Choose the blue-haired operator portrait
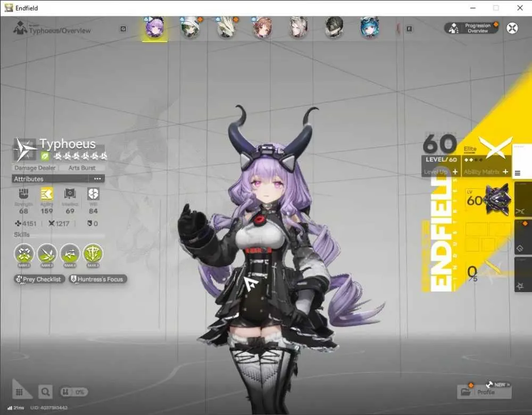Viewport: 532px width, 415px height. point(370,27)
